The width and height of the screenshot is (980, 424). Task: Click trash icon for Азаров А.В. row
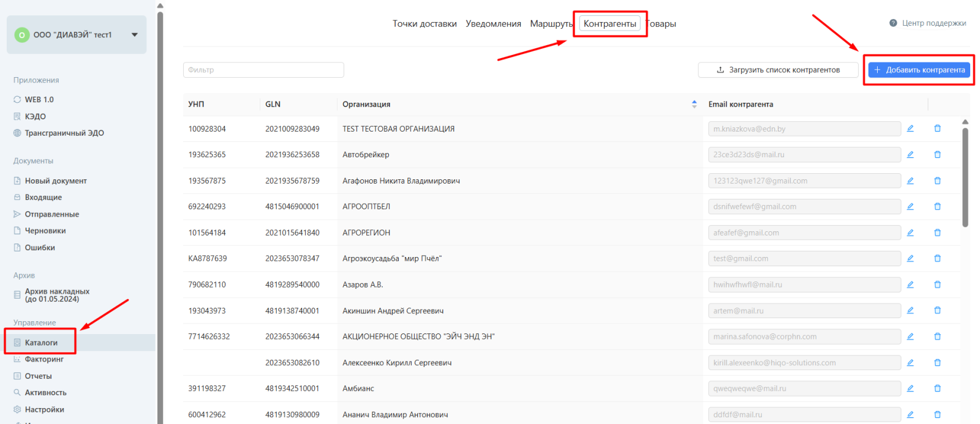click(x=937, y=285)
